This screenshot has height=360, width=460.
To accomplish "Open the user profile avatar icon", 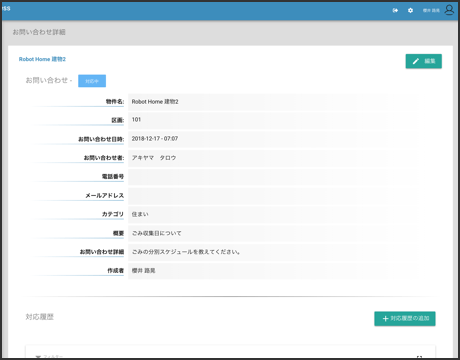I will pos(449,10).
